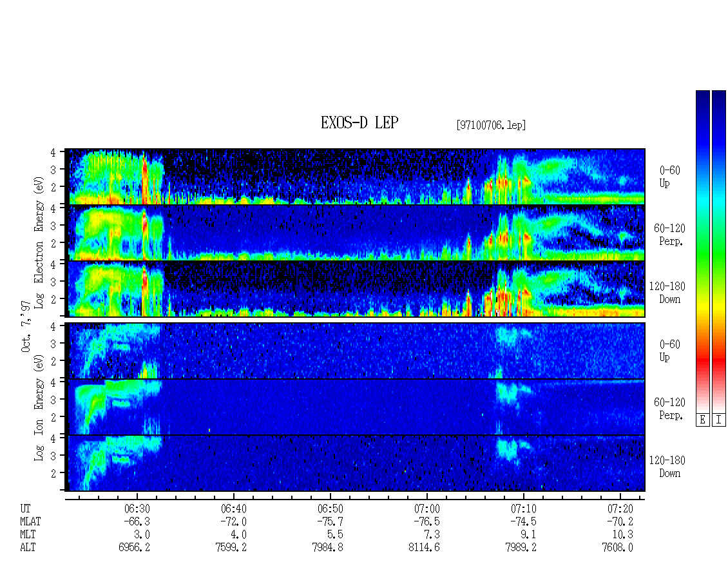Click MLT value 5.5

[x=336, y=535]
